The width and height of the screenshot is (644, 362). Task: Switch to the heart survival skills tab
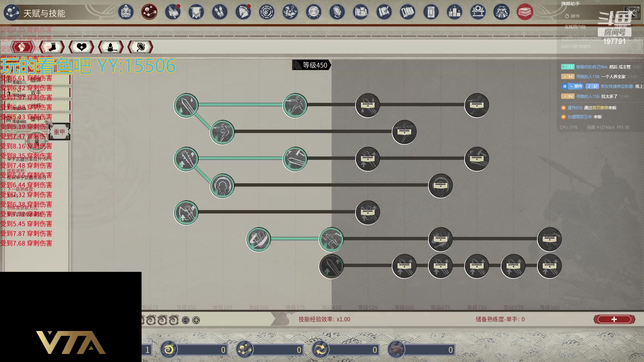tap(82, 47)
